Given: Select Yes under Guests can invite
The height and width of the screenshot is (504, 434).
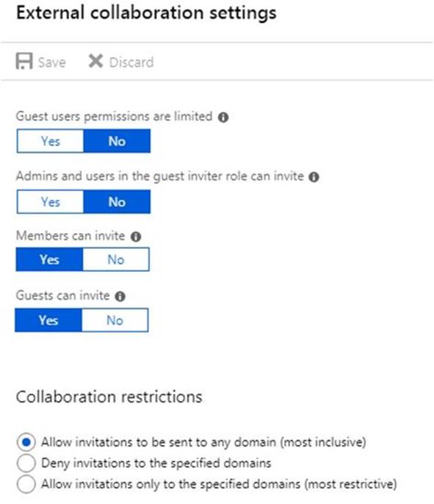Looking at the screenshot, I should coord(48,320).
